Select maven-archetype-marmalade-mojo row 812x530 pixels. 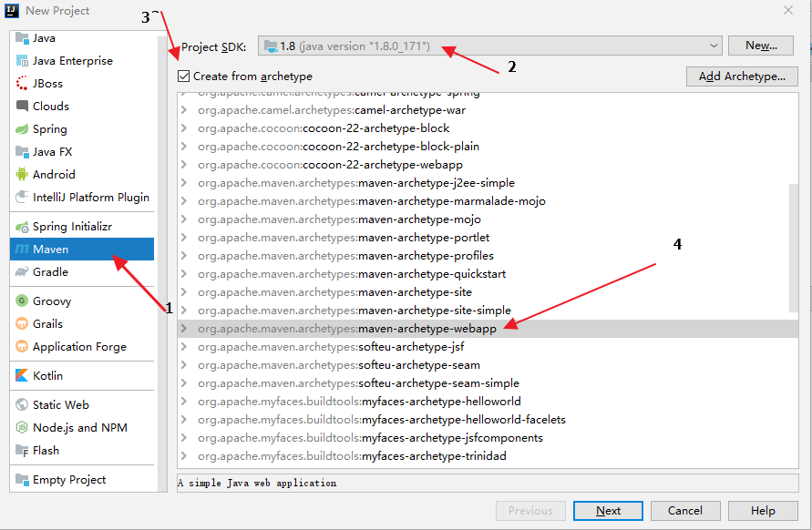coord(488,201)
